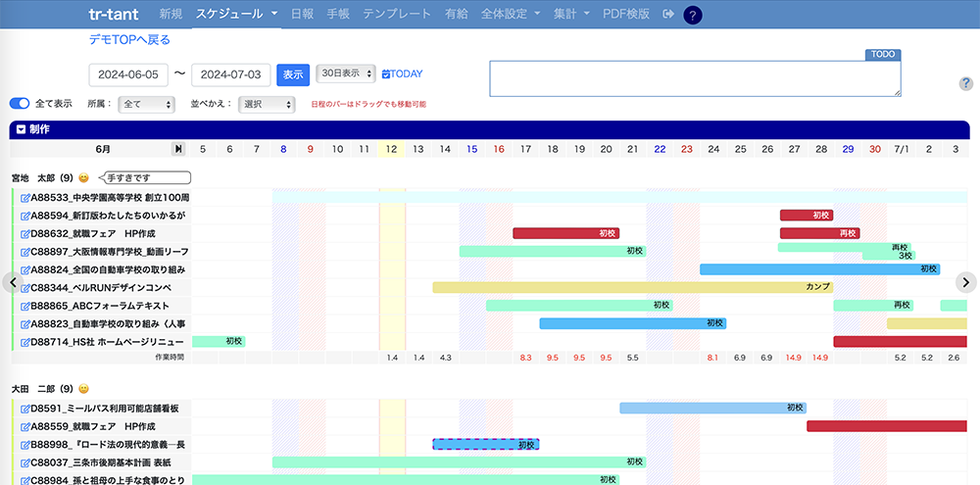Click the 宮地 太郎 (9) staff name
Viewport: 980px width, 485px height.
pos(43,178)
